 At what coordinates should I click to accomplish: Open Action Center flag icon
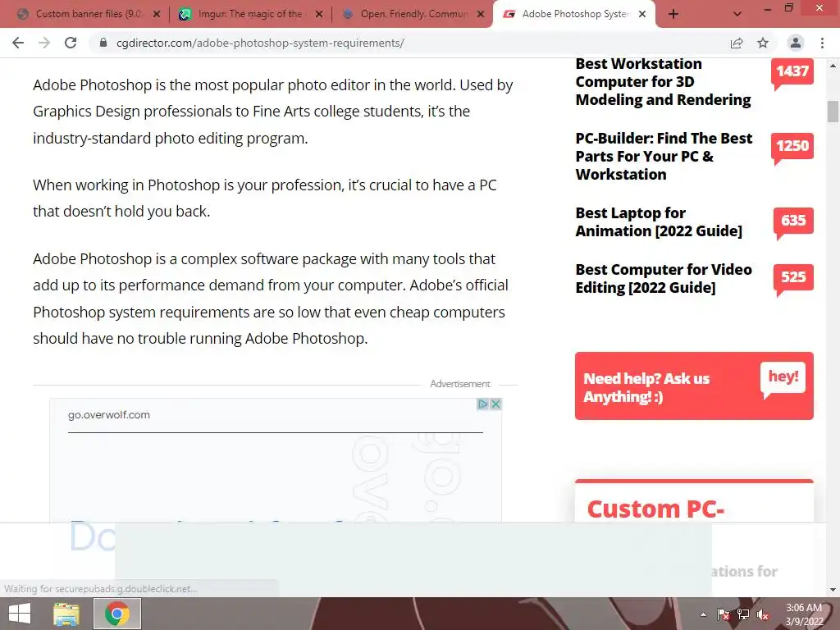pos(724,614)
